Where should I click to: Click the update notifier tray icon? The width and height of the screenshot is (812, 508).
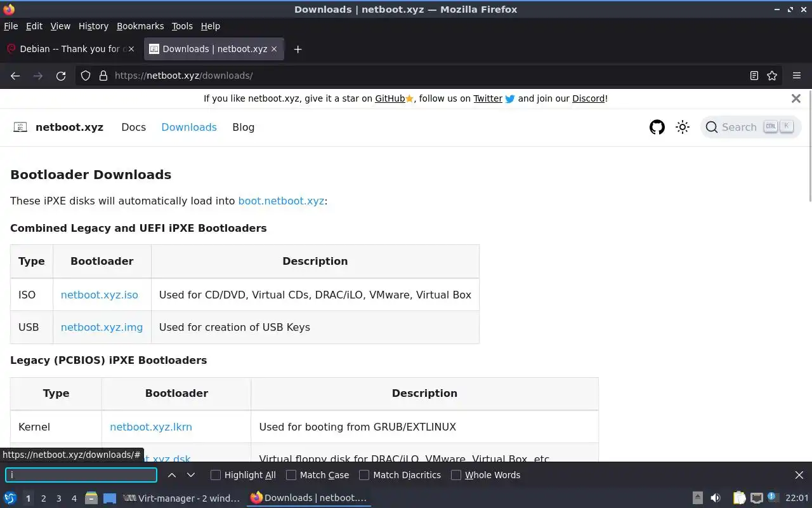773,497
